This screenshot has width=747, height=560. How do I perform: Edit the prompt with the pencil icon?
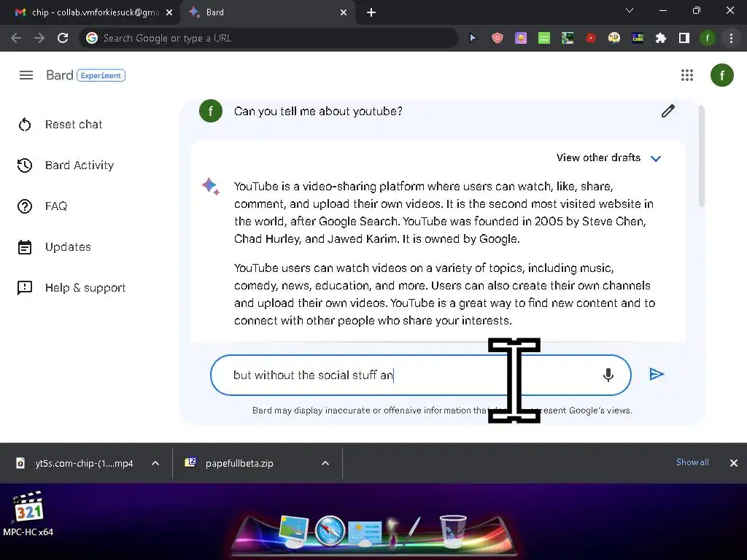tap(668, 111)
